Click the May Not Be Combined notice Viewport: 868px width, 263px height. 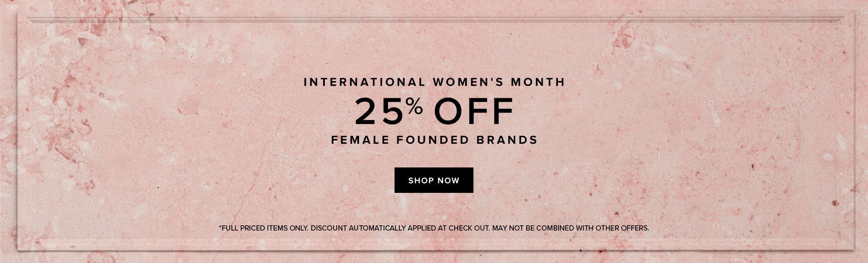tap(570, 228)
